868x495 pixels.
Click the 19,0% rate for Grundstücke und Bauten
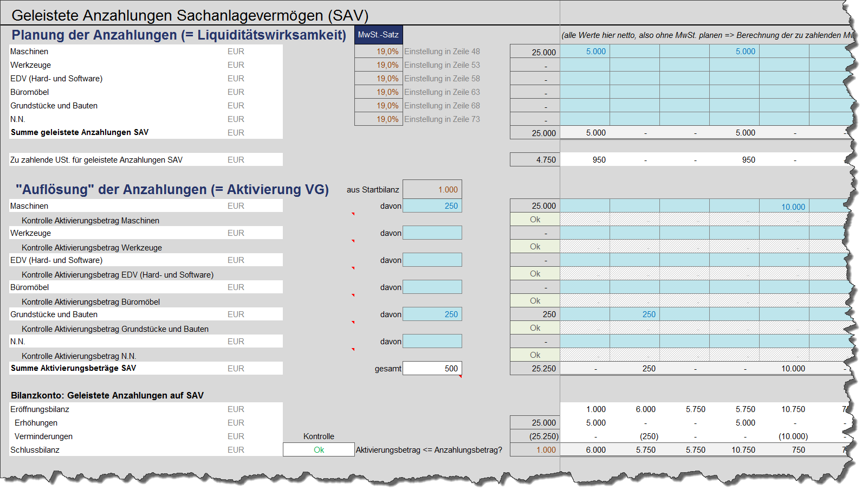pos(378,106)
